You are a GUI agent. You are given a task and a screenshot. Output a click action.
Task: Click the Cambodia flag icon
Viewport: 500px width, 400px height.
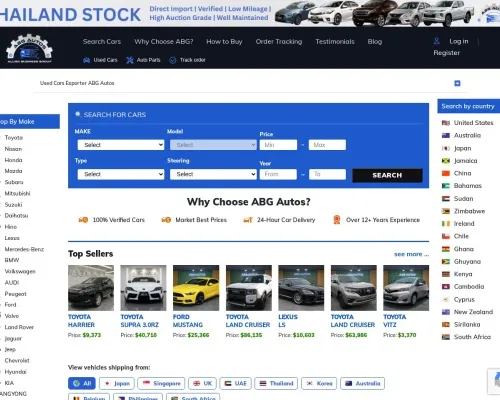[x=446, y=287]
